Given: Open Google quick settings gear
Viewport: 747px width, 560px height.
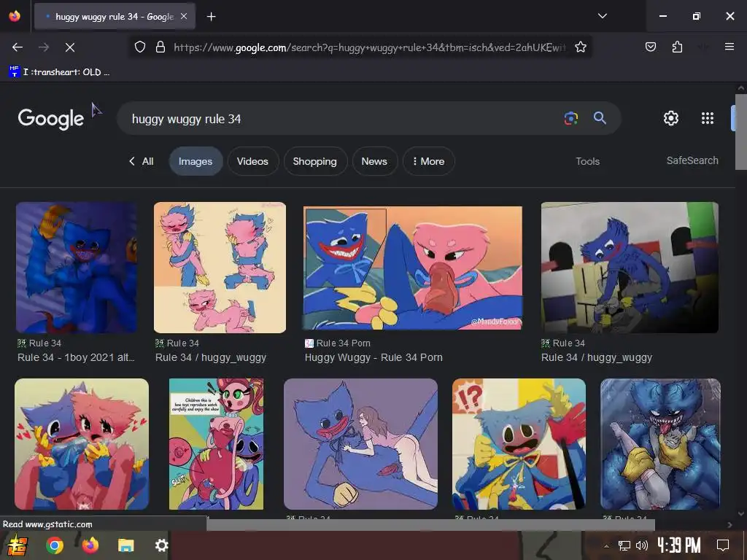Looking at the screenshot, I should click(671, 118).
